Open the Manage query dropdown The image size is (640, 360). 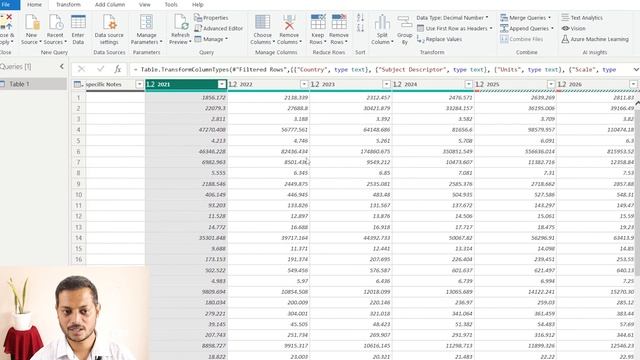click(x=211, y=39)
